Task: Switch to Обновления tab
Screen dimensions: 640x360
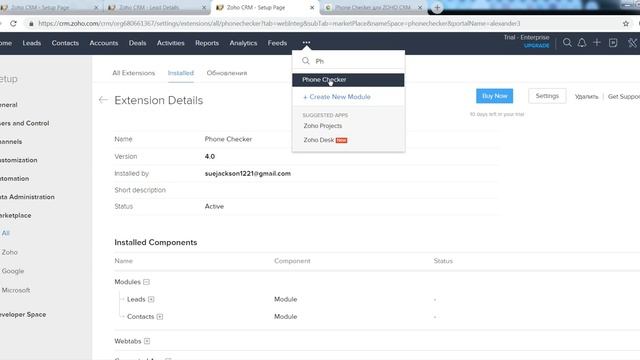Action: (x=227, y=73)
